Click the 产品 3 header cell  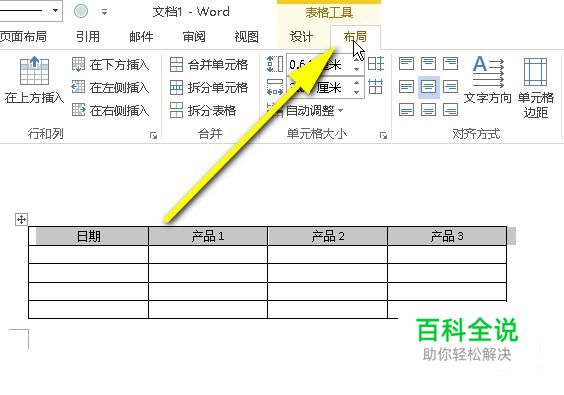coord(447,236)
